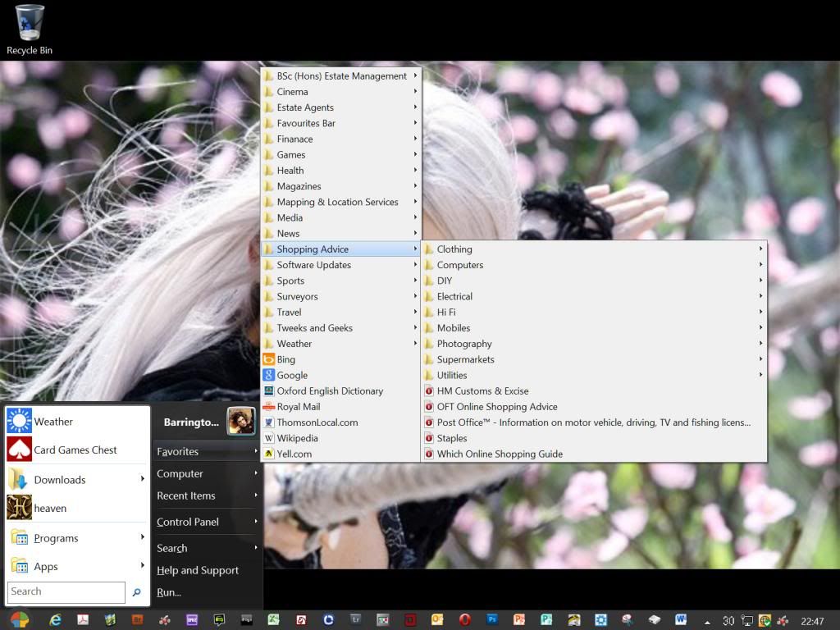Open the Supermarkets folder
Image resolution: width=840 pixels, height=630 pixels.
click(x=594, y=359)
